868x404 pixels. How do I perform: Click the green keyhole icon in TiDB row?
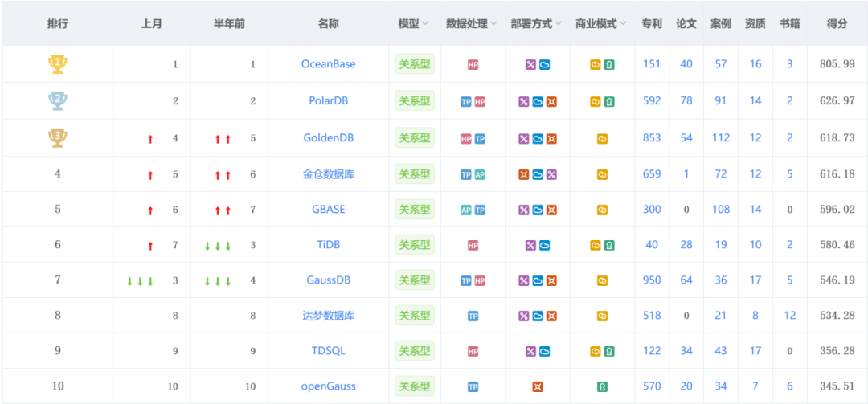point(609,245)
